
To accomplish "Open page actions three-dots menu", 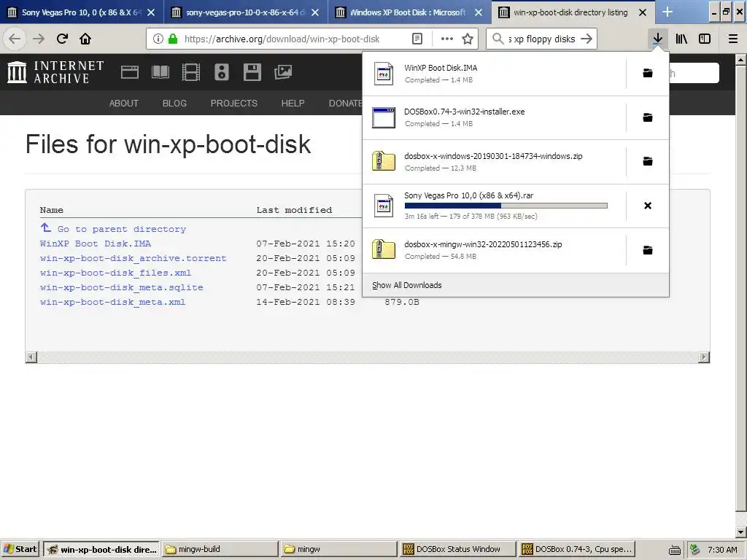I will 447,39.
